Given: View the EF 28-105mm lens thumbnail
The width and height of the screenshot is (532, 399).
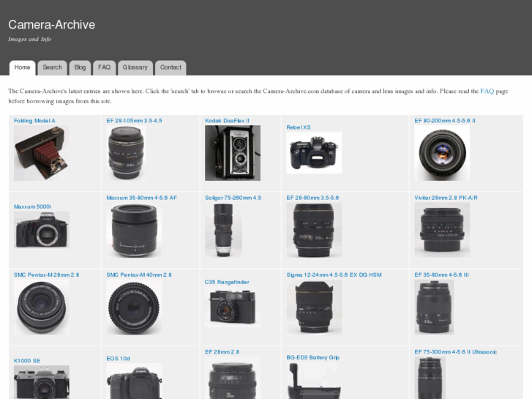Looking at the screenshot, I should [126, 153].
